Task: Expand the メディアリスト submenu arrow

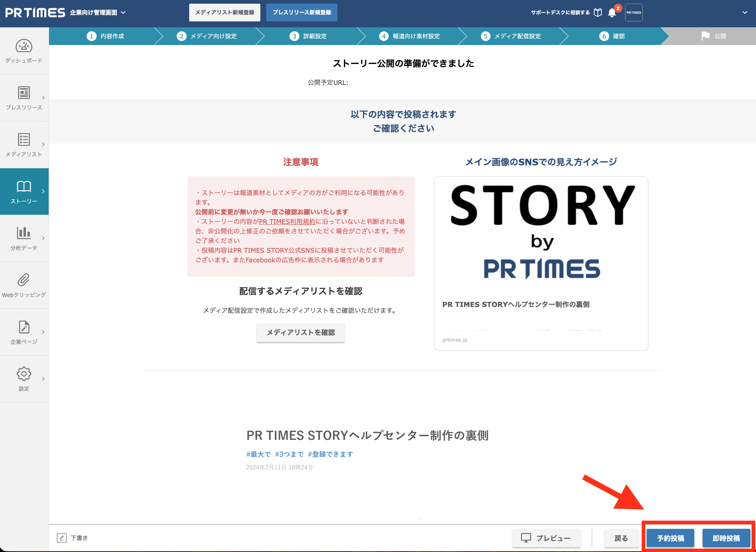Action: (43, 145)
